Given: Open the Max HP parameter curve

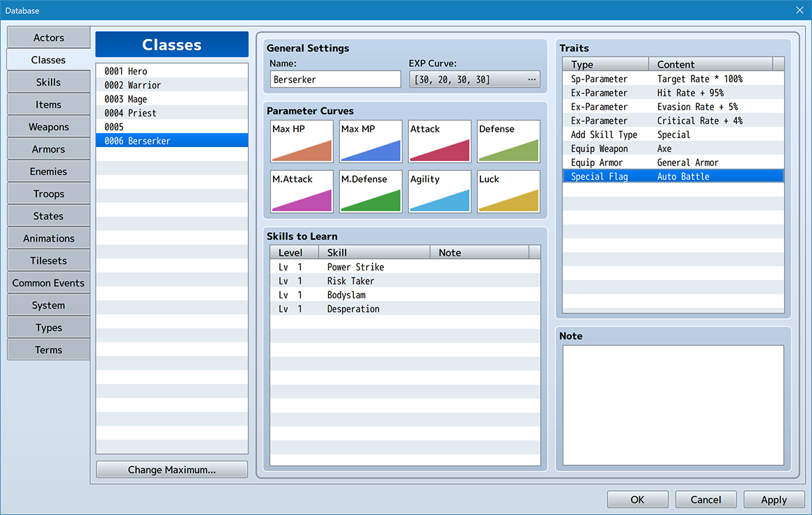Looking at the screenshot, I should point(302,141).
